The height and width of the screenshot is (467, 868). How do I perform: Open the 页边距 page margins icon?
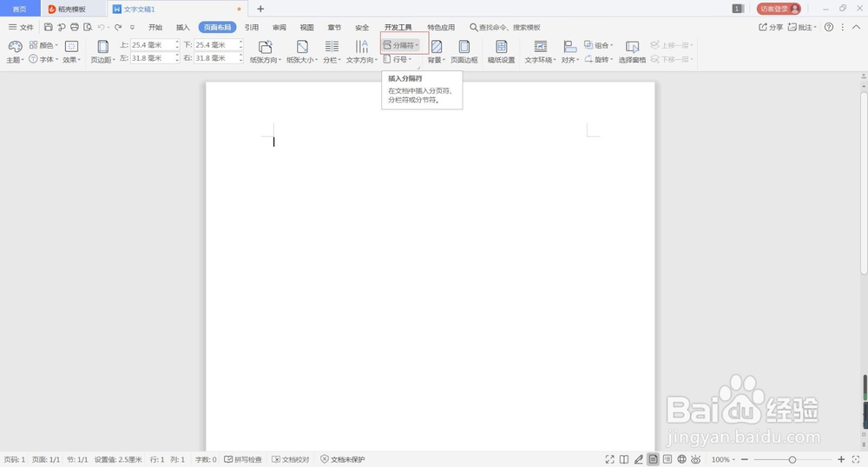[x=103, y=47]
